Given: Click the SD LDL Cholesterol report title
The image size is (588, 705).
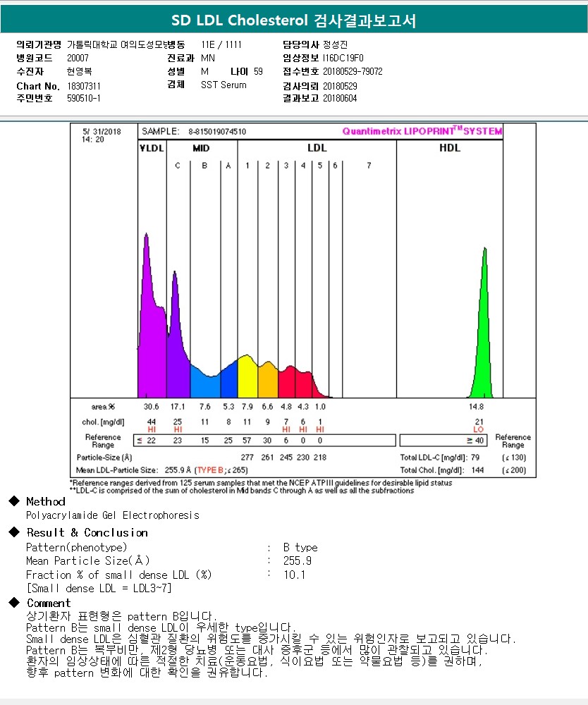Looking at the screenshot, I should point(293,20).
